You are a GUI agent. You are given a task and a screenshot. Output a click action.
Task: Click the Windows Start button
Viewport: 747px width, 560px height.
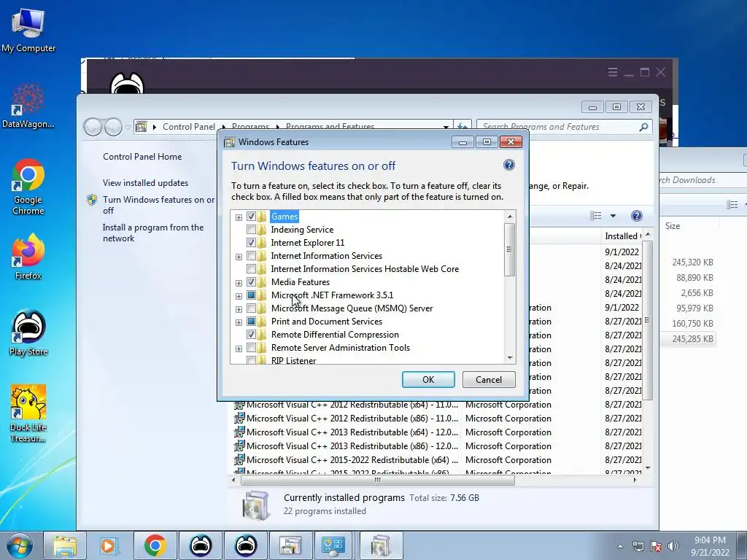[x=20, y=545]
